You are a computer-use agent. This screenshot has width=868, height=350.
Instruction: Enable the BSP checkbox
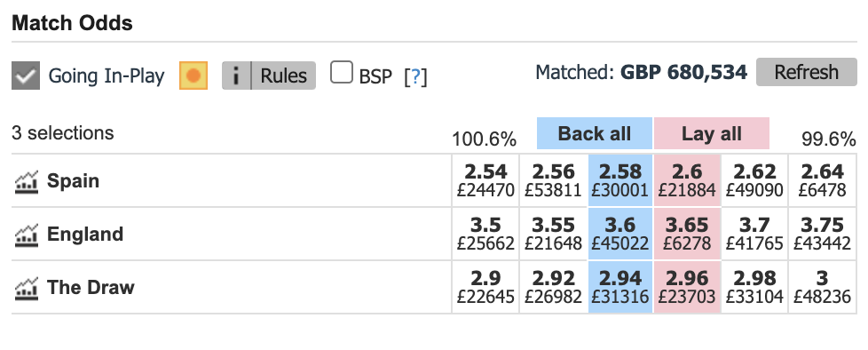pos(342,73)
